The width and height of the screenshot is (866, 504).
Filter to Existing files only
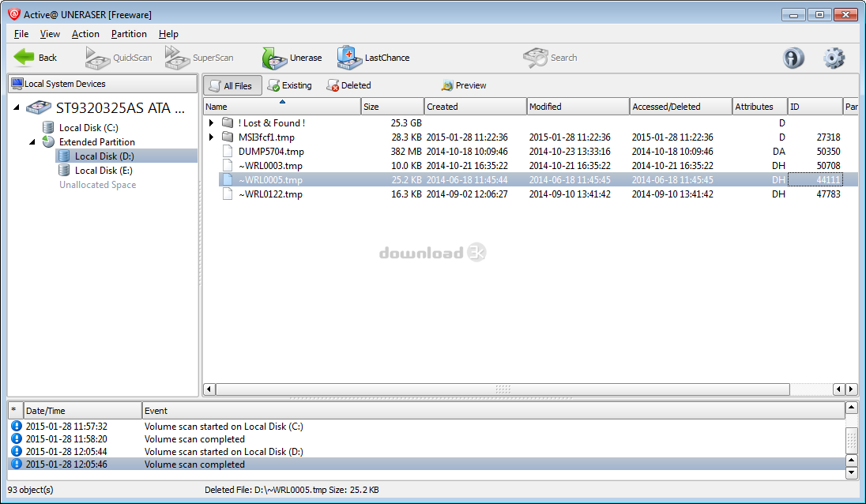click(x=290, y=85)
